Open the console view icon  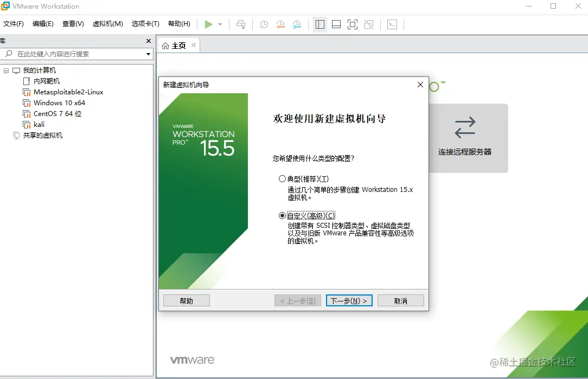coord(392,25)
